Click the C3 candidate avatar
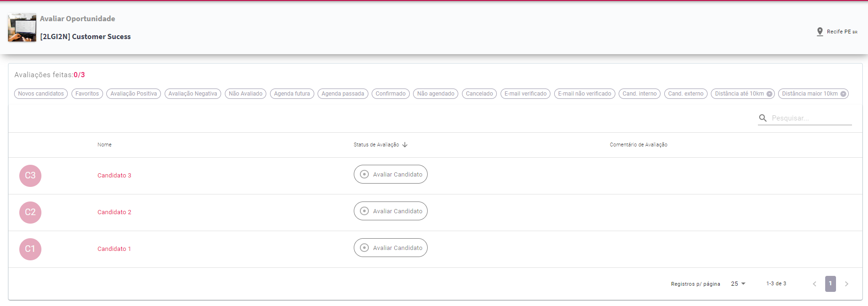 click(30, 176)
